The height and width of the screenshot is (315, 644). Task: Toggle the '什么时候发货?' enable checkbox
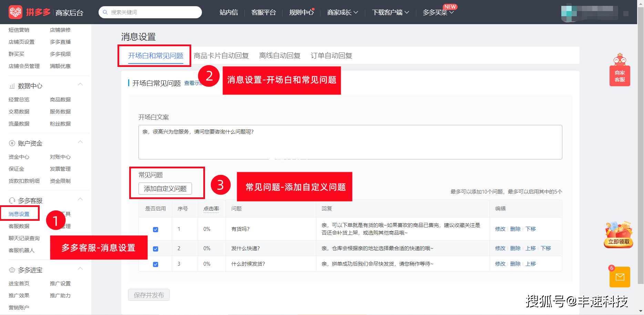pos(155,264)
